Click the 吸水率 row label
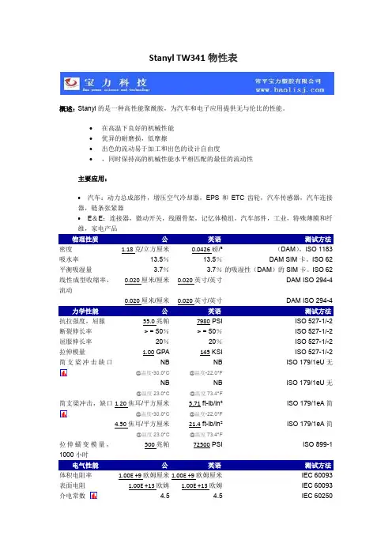This screenshot has width=392, height=555. (69, 259)
